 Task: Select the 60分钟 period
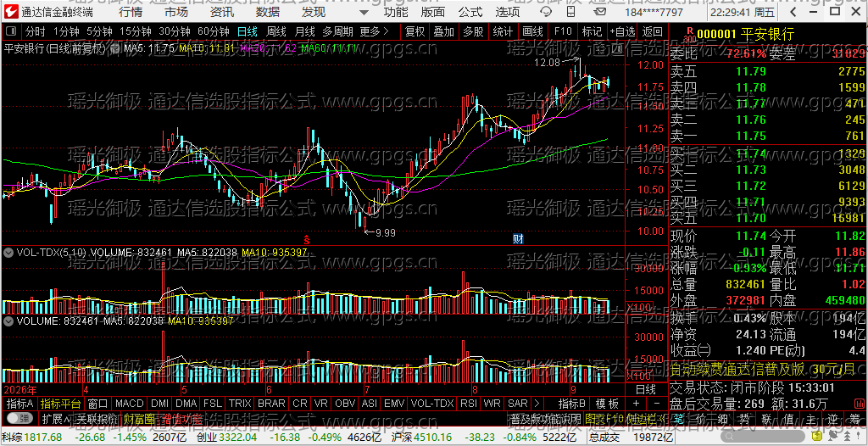[213, 31]
